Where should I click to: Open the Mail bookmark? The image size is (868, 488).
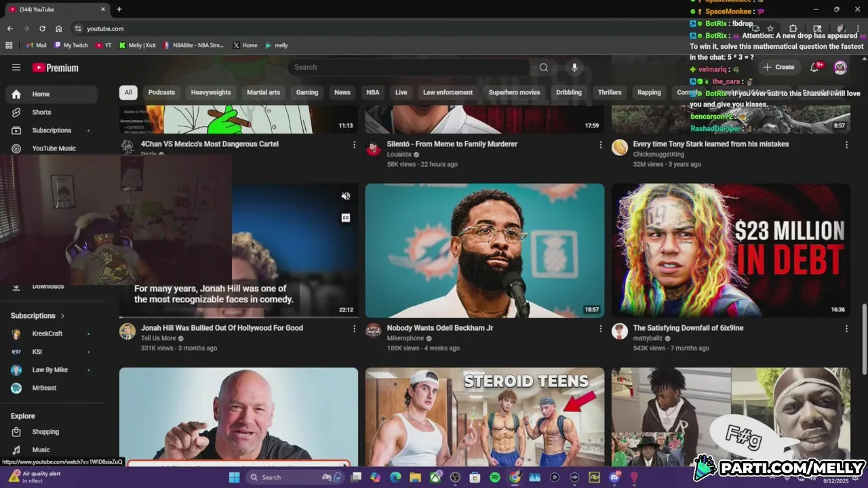click(36, 45)
